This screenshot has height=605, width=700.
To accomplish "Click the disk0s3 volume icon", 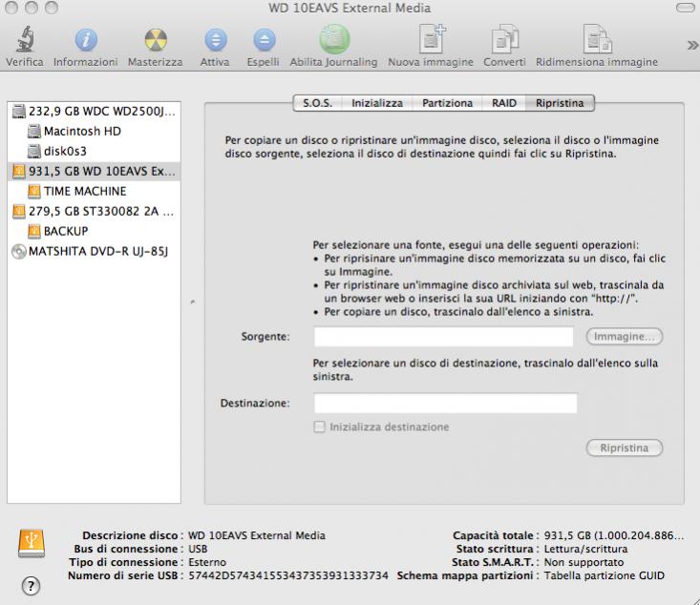I will click(34, 151).
